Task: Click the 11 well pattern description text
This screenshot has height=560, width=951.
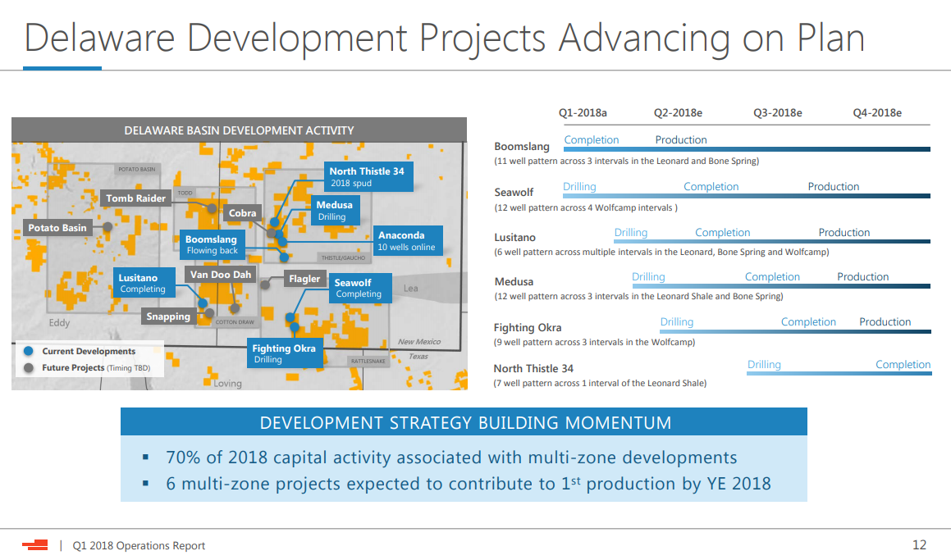Action: [x=627, y=162]
